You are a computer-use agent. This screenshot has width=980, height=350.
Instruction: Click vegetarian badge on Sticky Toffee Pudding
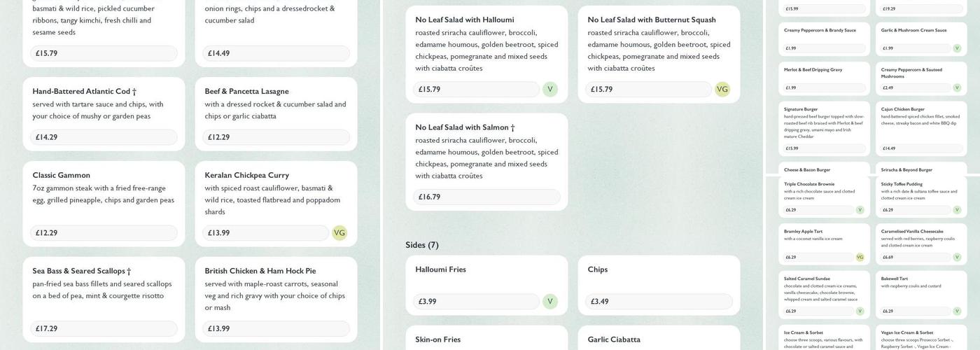tap(957, 210)
